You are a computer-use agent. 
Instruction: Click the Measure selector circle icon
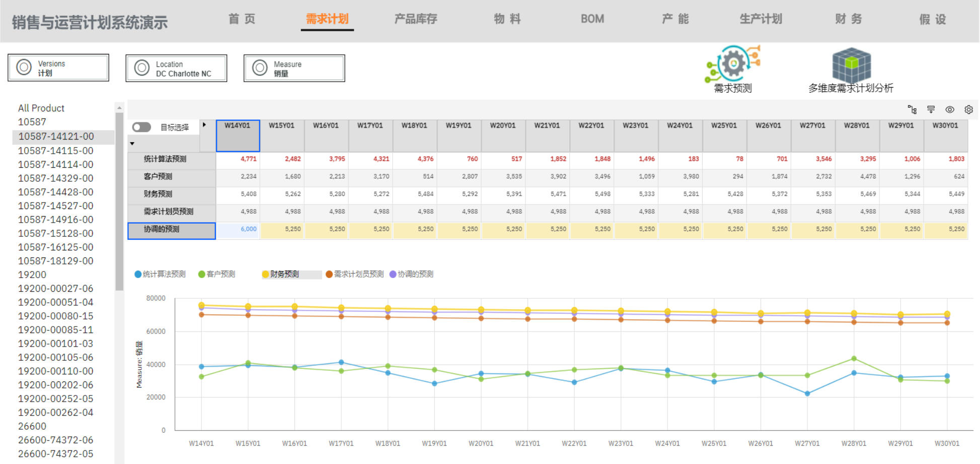coord(260,68)
